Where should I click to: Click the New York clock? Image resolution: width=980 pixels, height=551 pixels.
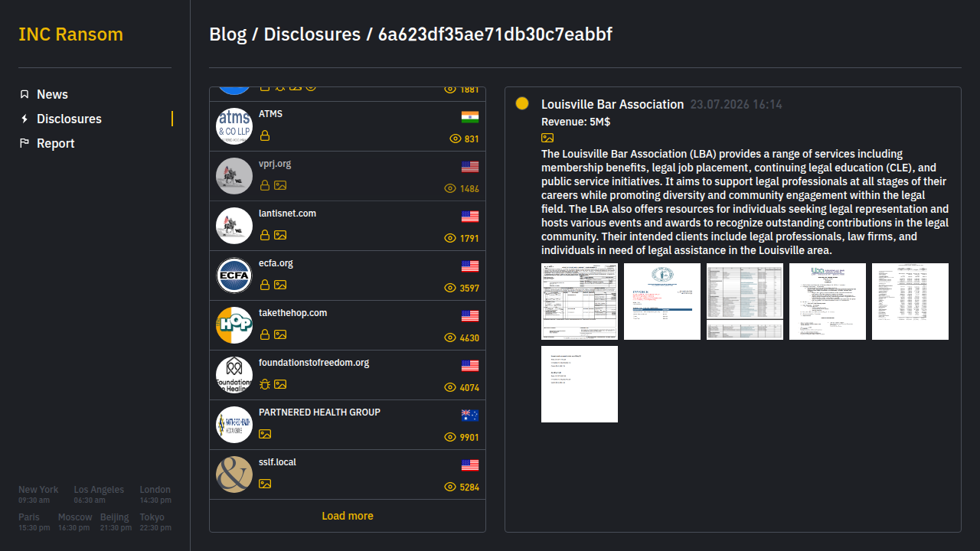(38, 494)
